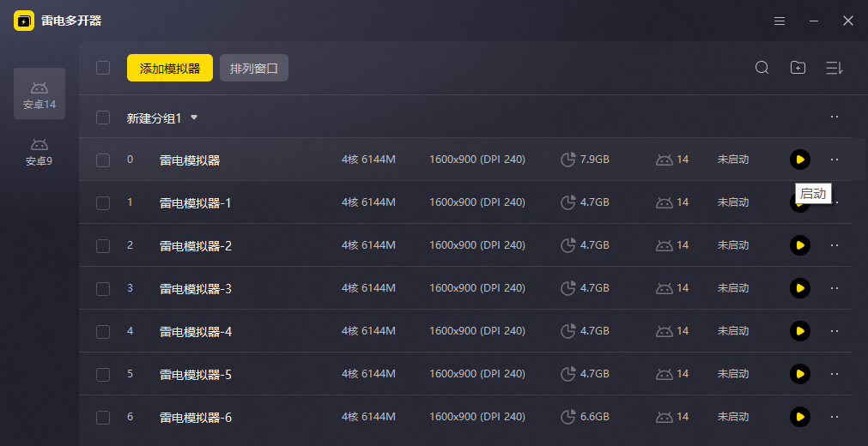Open more options for 雷电模拟器-6

tap(835, 417)
